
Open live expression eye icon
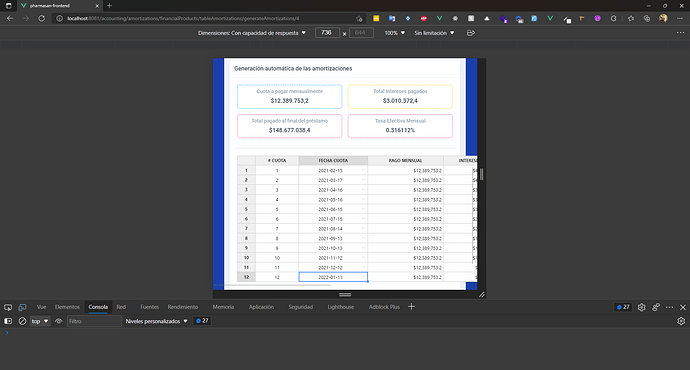[x=59, y=321]
